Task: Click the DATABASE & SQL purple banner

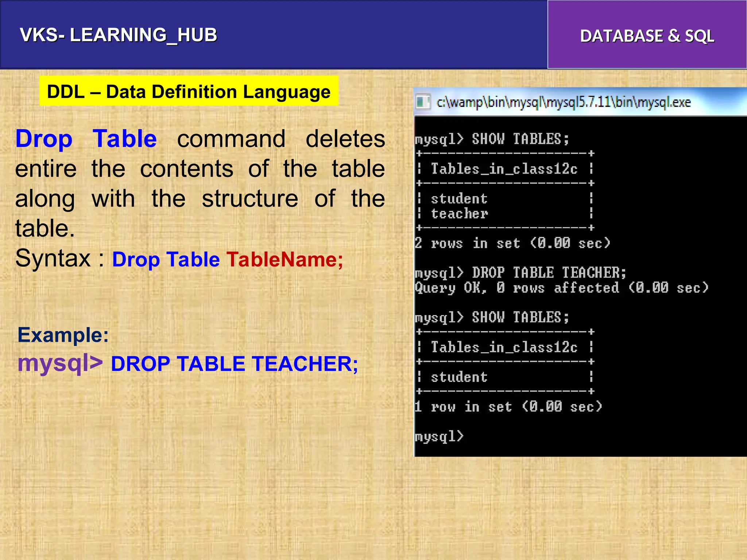Action: [647, 35]
